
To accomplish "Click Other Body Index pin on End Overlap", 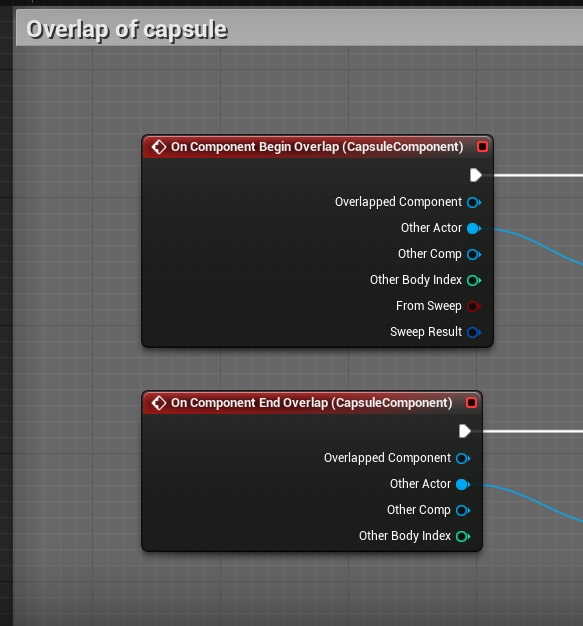I will coord(463,536).
